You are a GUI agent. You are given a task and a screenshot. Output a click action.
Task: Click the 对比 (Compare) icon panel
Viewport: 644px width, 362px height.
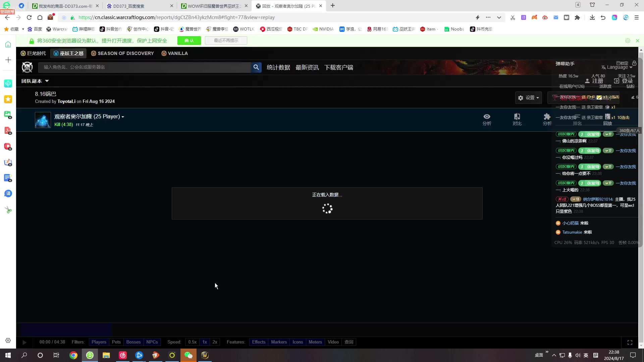pos(517,119)
